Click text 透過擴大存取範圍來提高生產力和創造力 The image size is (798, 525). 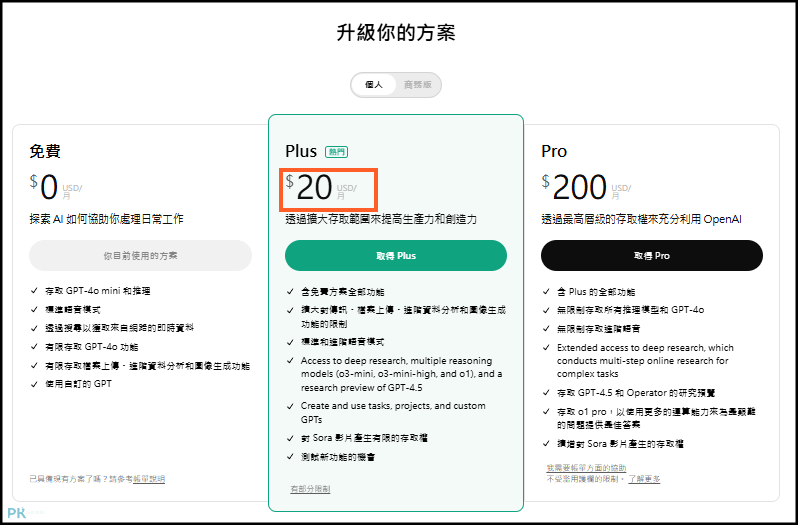(x=381, y=219)
